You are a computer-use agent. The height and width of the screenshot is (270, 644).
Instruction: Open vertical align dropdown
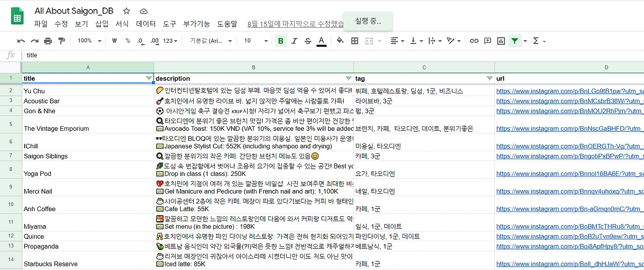pos(417,41)
